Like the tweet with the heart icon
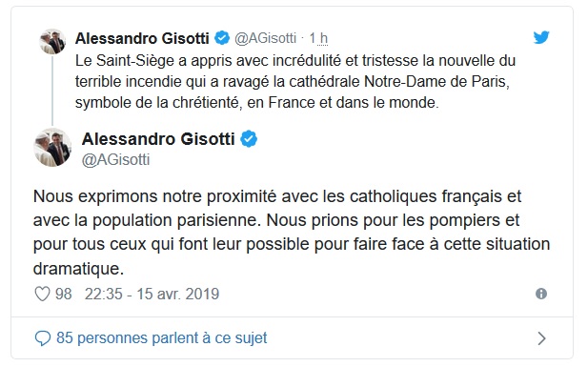The image size is (588, 367). pos(42,294)
